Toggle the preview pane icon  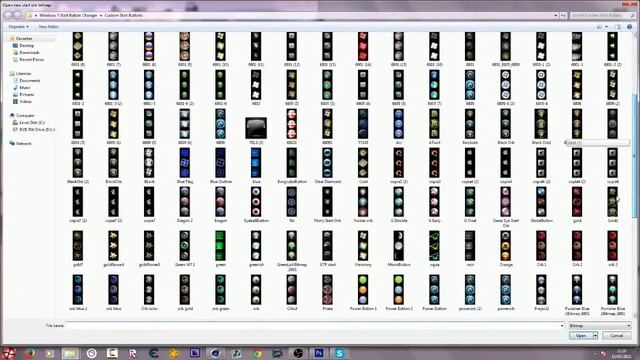(x=618, y=27)
